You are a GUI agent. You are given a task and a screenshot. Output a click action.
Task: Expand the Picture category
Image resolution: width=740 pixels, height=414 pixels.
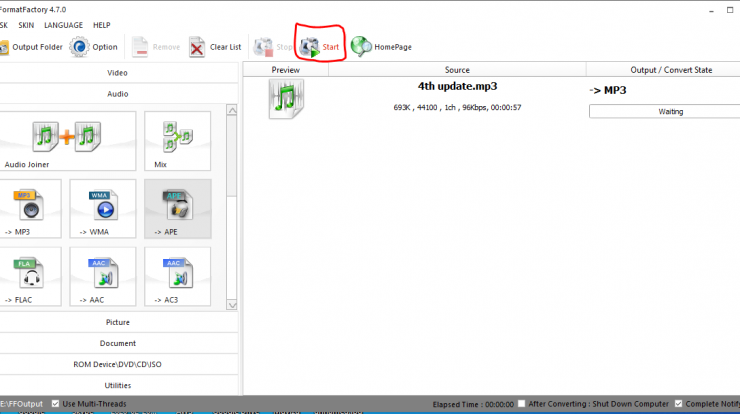[118, 322]
